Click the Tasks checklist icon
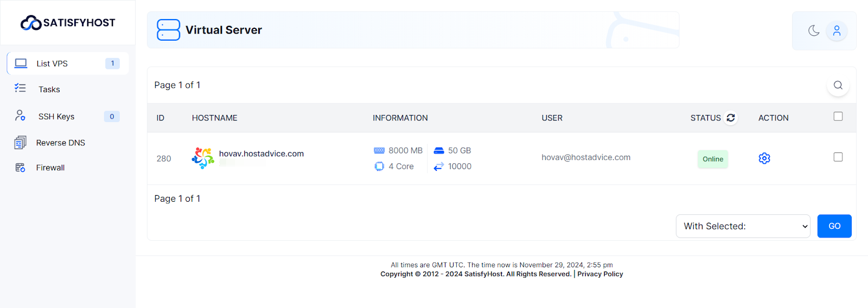Viewport: 868px width, 308px height. [20, 88]
